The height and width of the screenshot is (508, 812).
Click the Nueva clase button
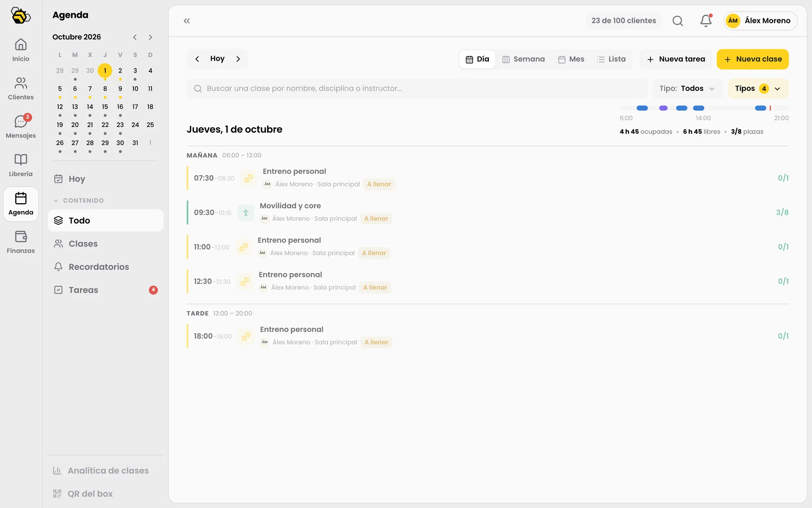pos(753,59)
